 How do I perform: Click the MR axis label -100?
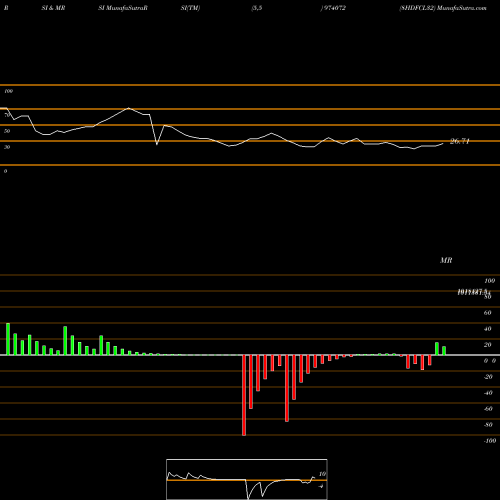pyautogui.click(x=490, y=441)
